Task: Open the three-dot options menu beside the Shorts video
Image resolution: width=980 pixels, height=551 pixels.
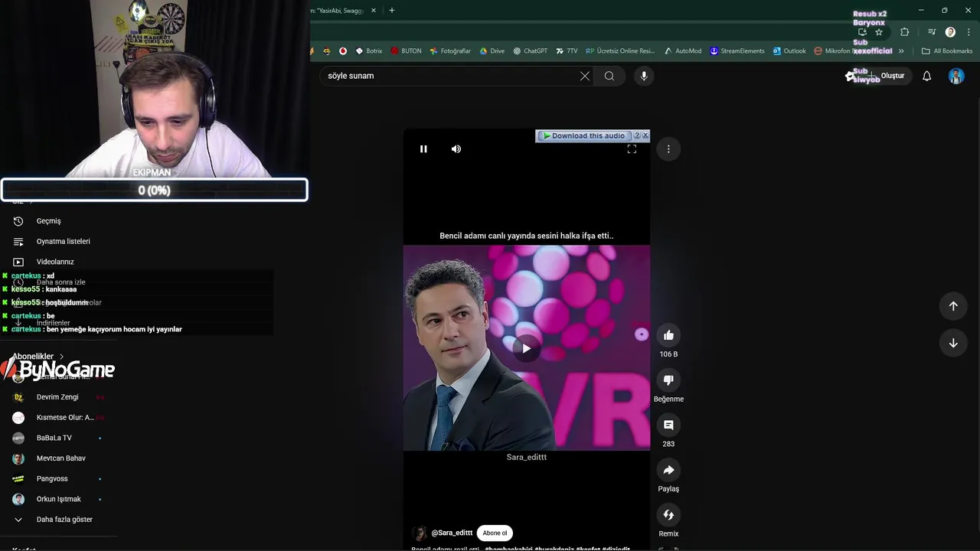Action: tap(668, 149)
